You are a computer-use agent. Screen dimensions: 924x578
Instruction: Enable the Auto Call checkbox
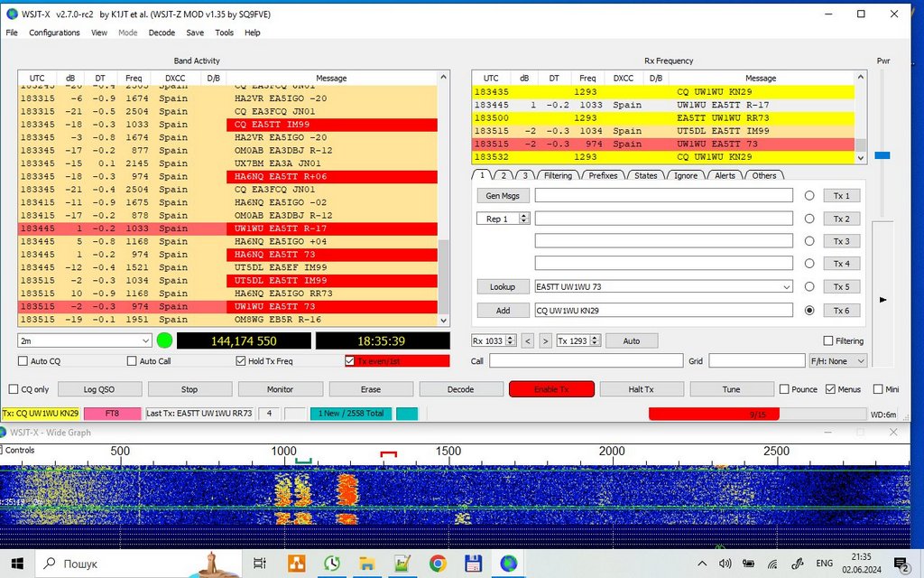coord(132,361)
